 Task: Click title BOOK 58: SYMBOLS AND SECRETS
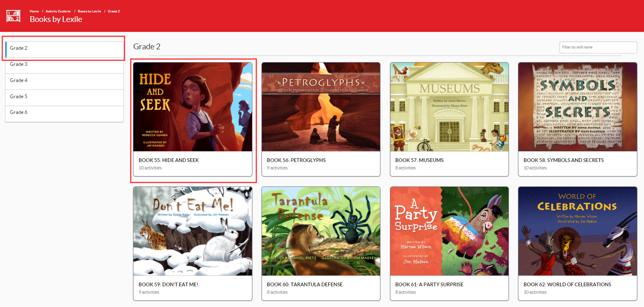(x=564, y=160)
